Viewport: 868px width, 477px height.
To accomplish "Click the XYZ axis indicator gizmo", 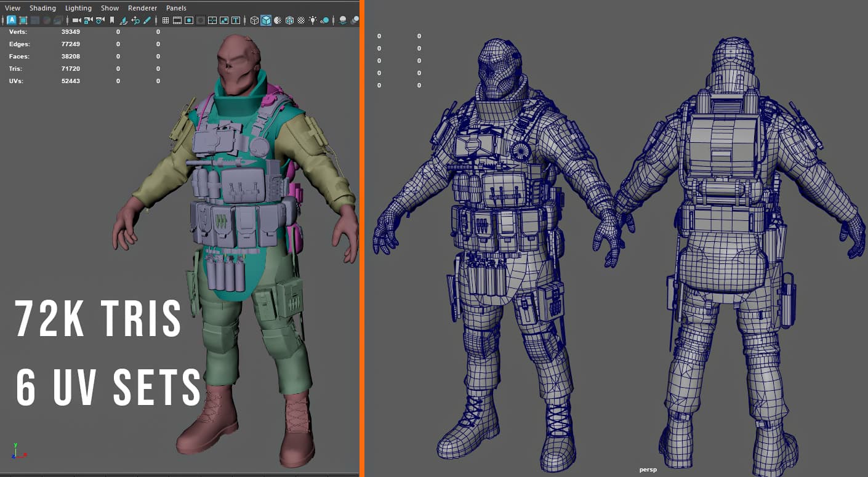I will pyautogui.click(x=18, y=451).
